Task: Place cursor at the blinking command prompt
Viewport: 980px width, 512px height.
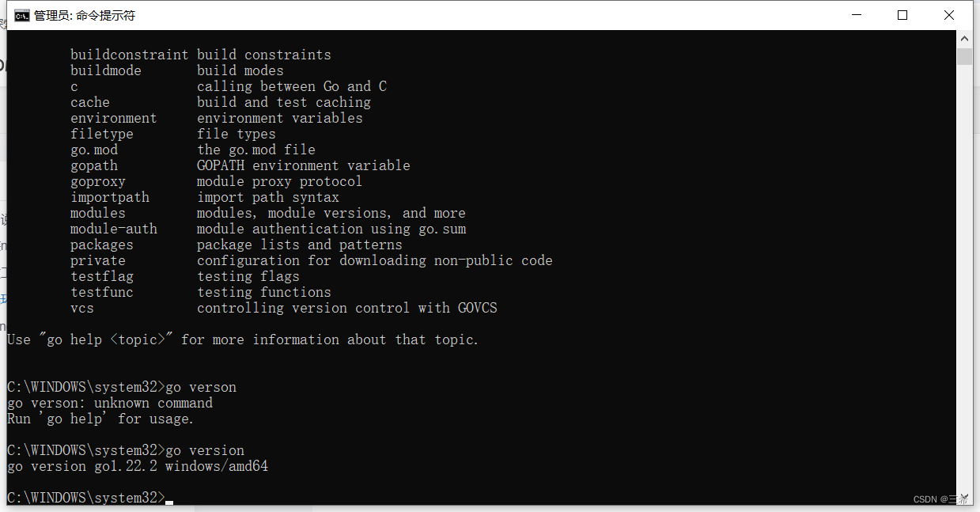Action: [168, 501]
